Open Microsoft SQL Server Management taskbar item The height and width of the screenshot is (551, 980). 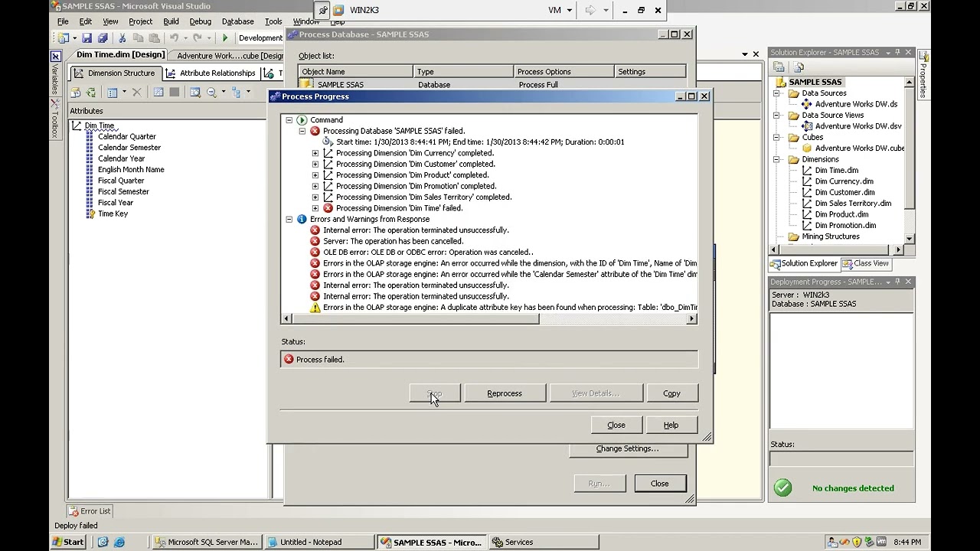pyautogui.click(x=207, y=543)
